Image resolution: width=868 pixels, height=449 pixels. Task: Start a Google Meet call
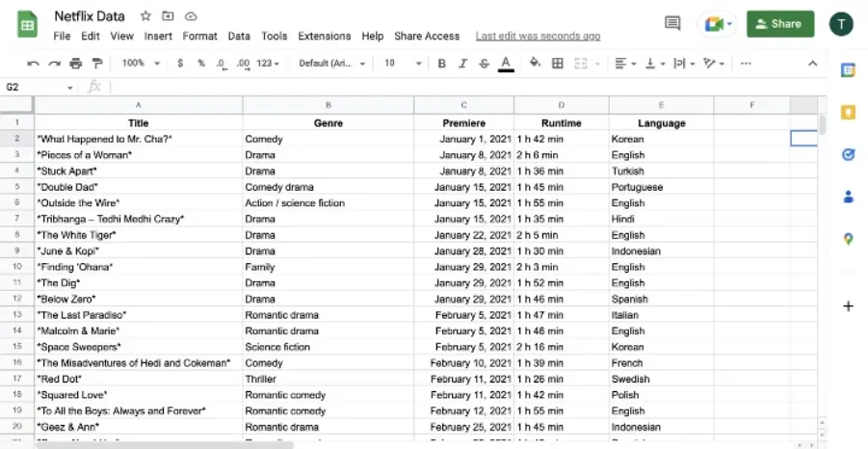coord(718,24)
